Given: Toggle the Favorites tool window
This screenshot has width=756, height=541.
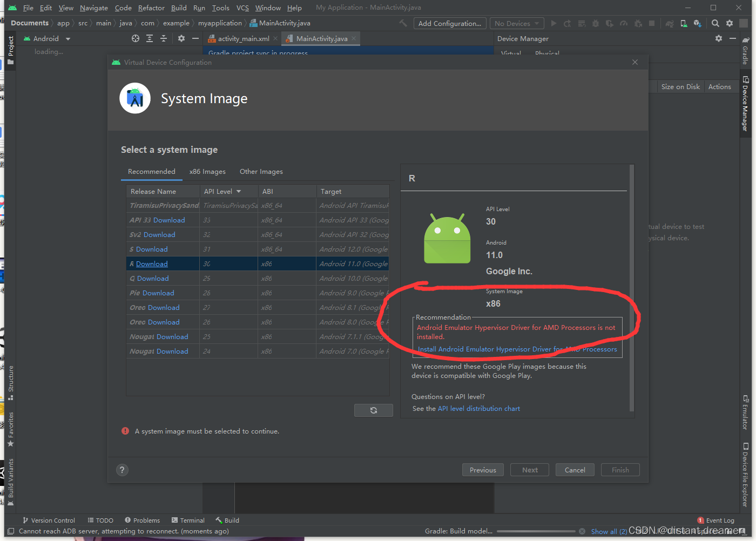Looking at the screenshot, I should (x=10, y=429).
